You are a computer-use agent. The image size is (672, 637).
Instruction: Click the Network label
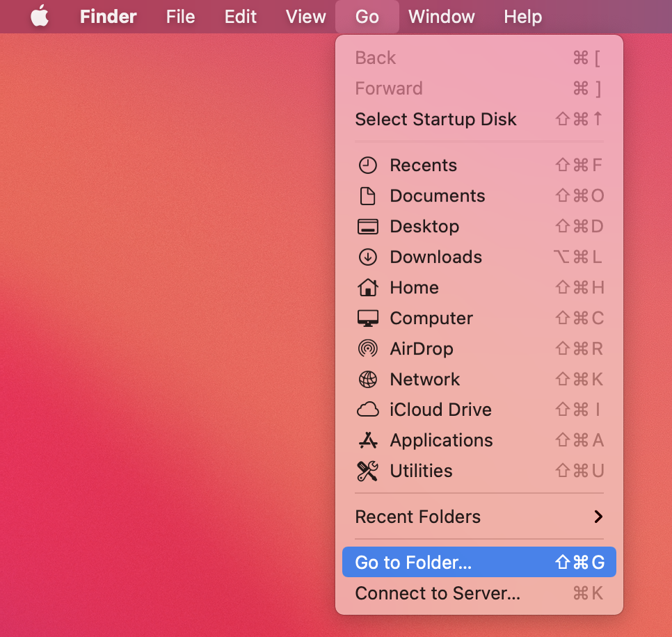point(425,379)
